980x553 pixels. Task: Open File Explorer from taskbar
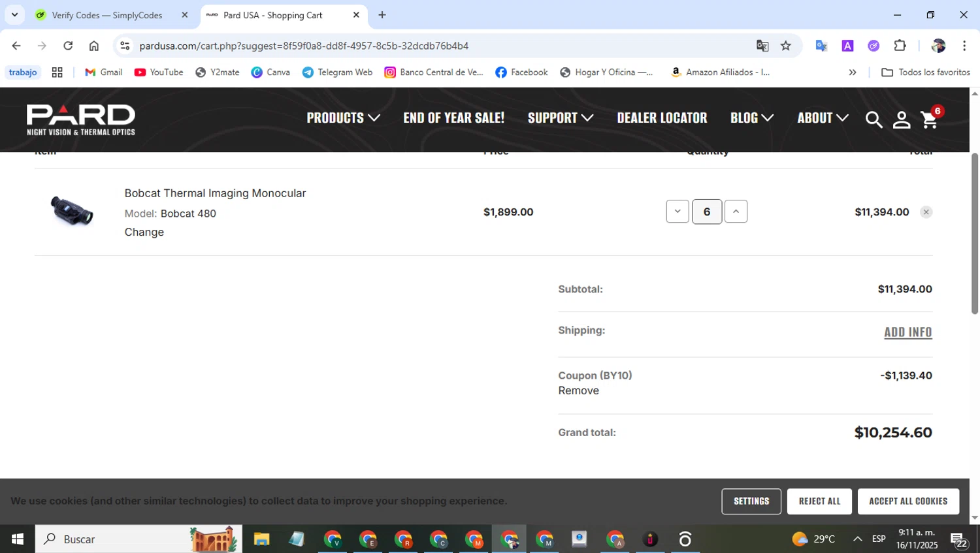(x=261, y=539)
